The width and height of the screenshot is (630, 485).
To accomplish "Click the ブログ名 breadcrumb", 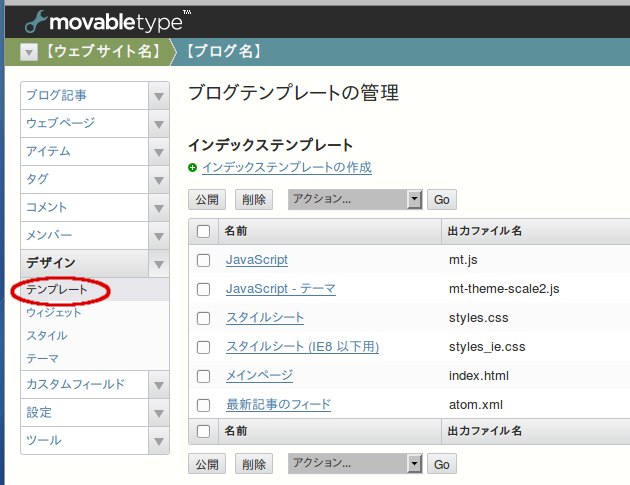I will pos(225,52).
